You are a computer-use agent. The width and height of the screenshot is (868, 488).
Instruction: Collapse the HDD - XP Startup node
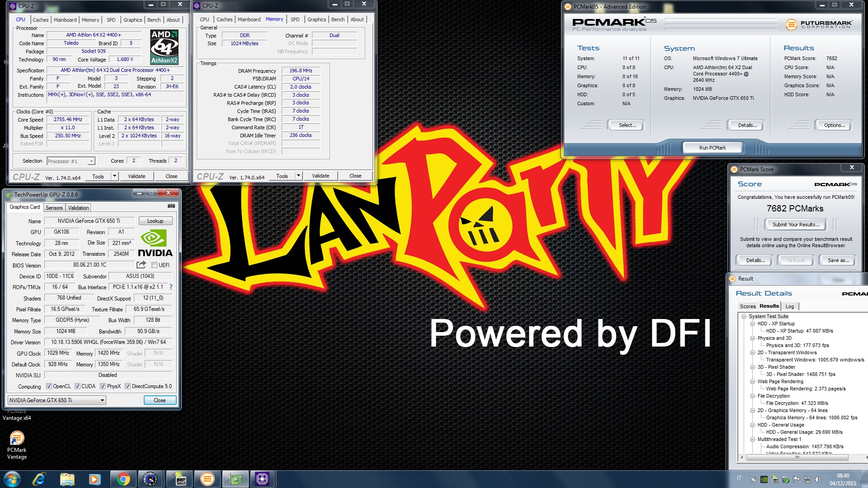(x=752, y=324)
